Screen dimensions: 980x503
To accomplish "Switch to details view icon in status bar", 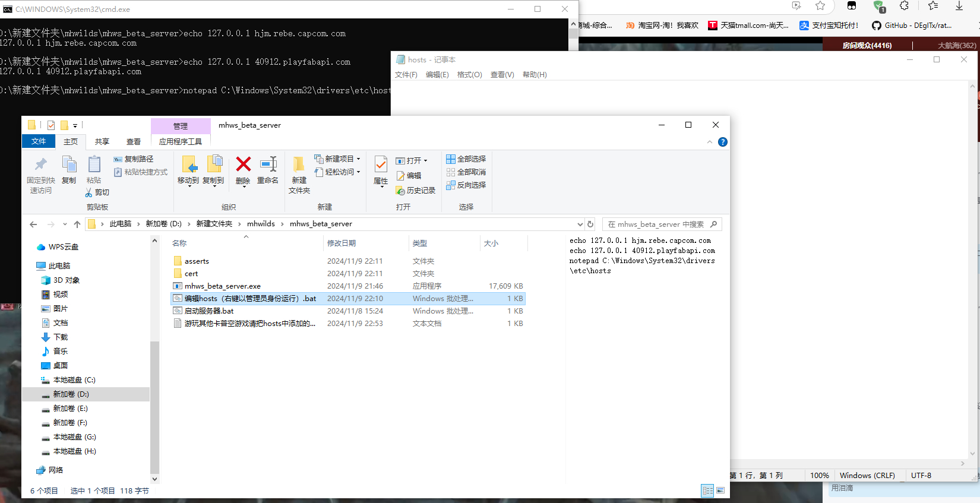I will [x=707, y=491].
